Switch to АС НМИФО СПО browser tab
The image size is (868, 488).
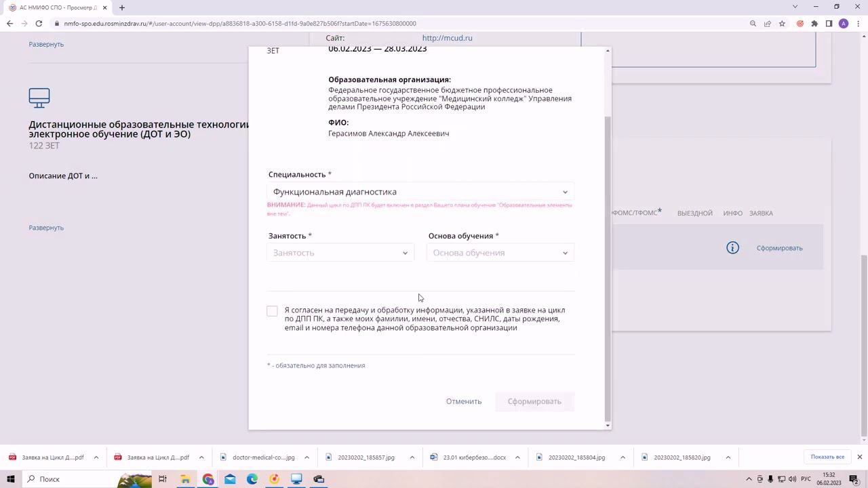(x=58, y=7)
